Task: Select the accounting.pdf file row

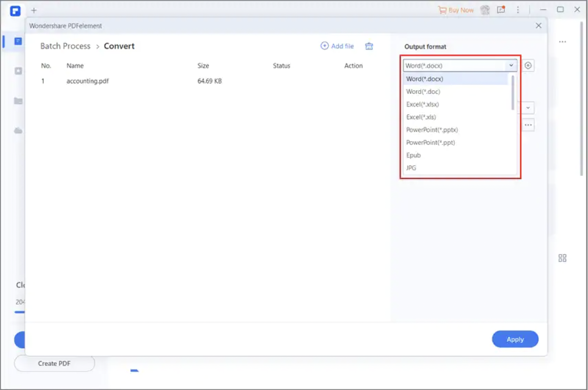Action: 88,81
